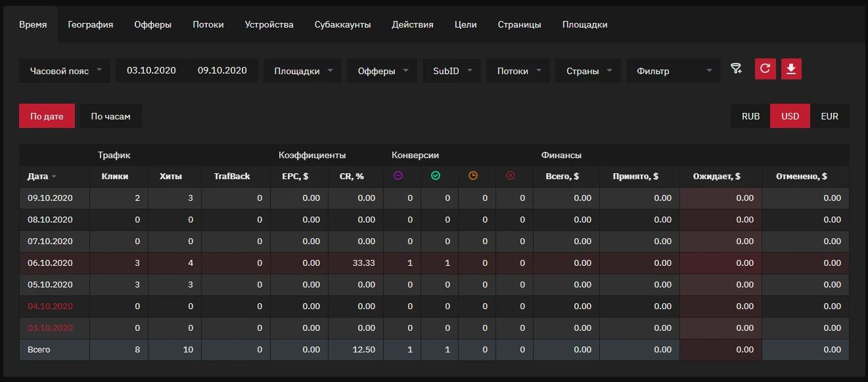Click the filter add funnel icon

click(736, 69)
